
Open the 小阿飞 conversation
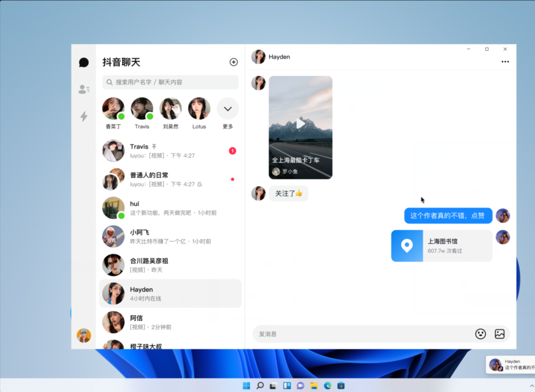coord(170,236)
